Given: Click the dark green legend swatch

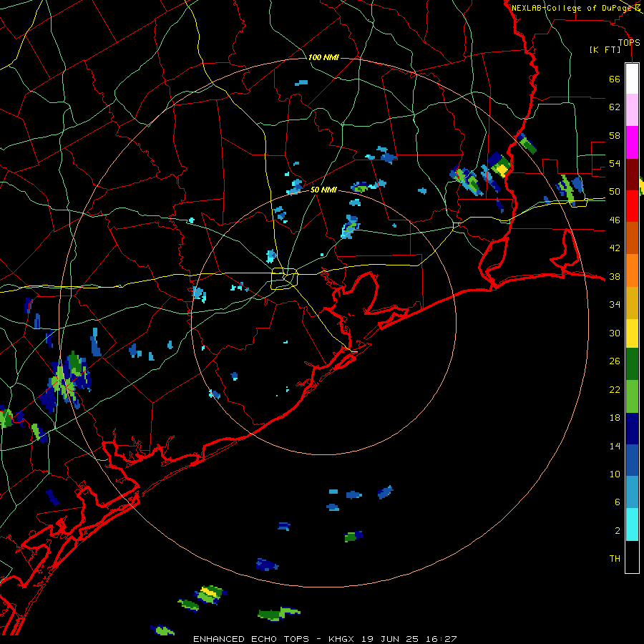Looking at the screenshot, I should tap(632, 364).
